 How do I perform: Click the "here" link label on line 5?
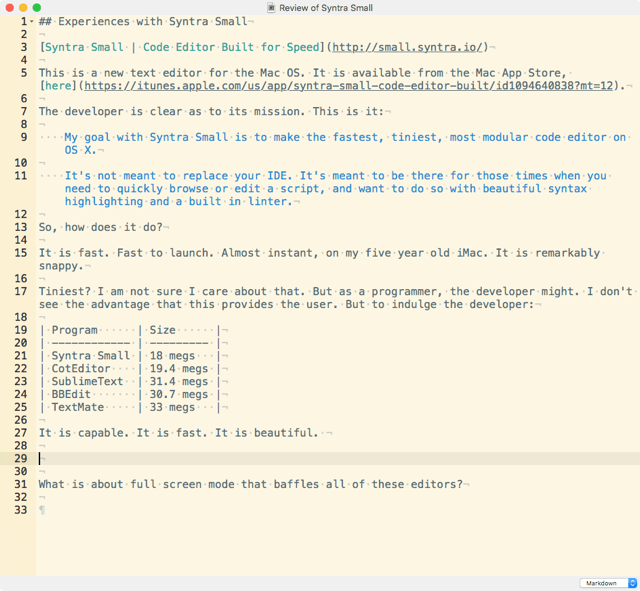point(58,86)
